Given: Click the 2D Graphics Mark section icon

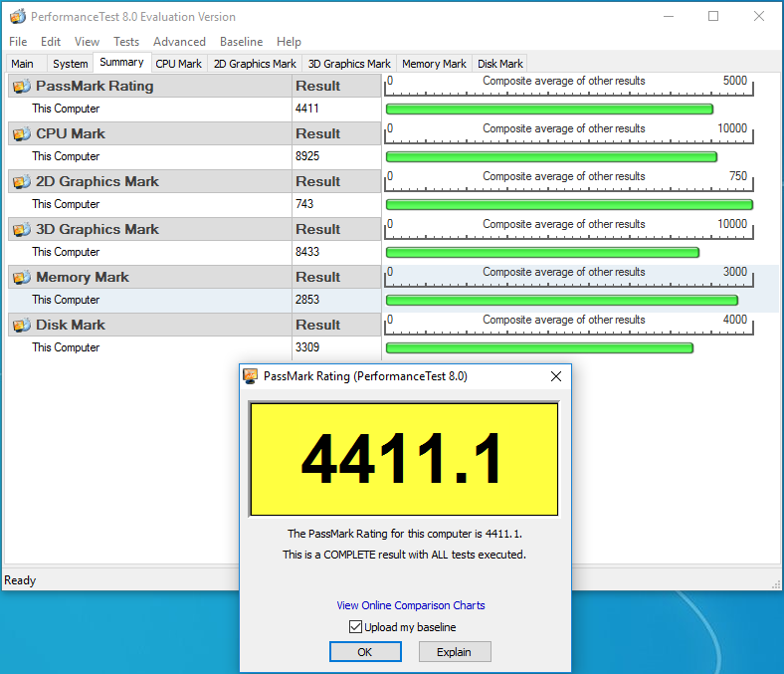Looking at the screenshot, I should point(22,181).
